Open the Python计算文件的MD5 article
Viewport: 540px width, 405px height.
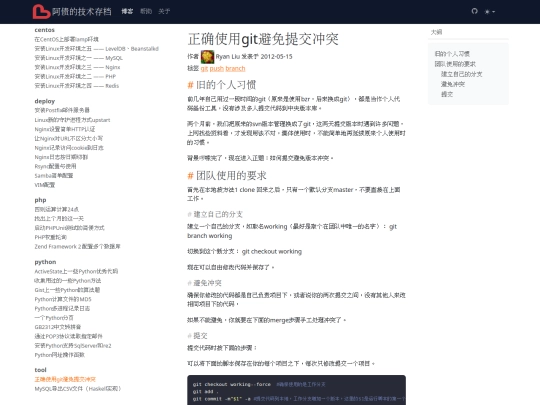(63, 299)
